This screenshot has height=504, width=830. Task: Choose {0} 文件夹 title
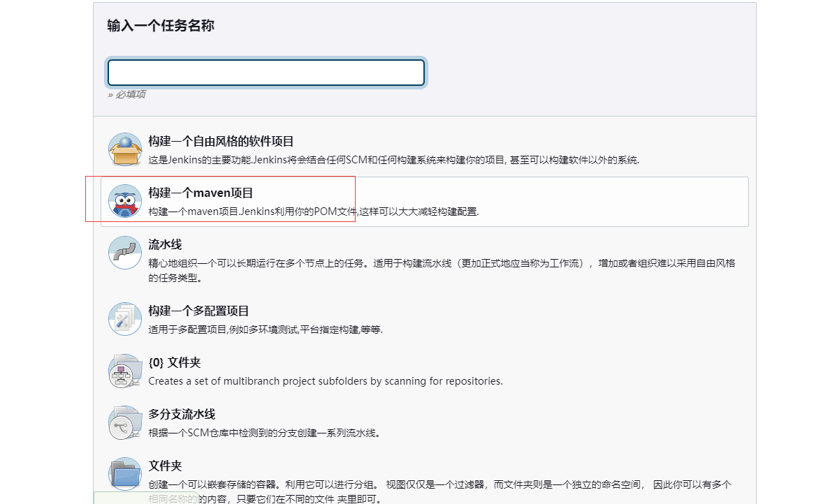pos(175,363)
